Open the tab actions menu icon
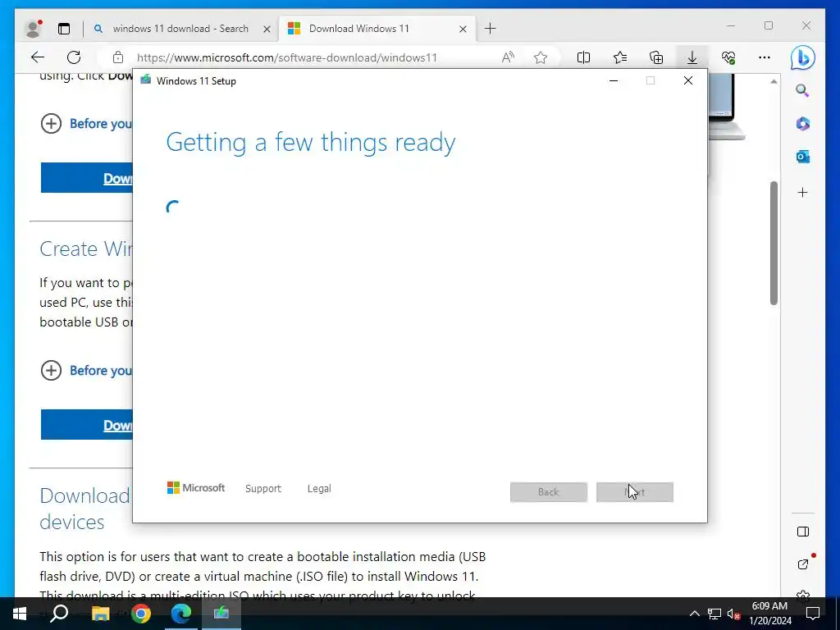This screenshot has height=630, width=840. pos(64,29)
